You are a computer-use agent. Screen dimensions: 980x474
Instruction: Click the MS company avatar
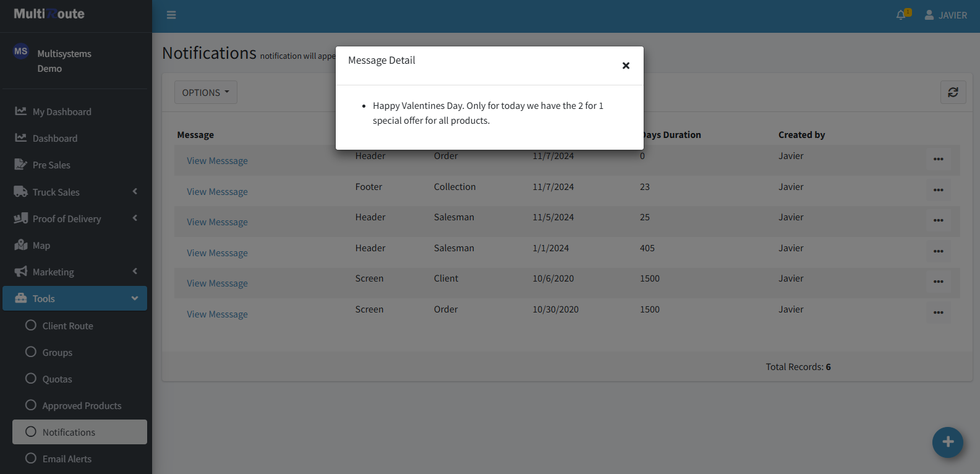coord(21,51)
